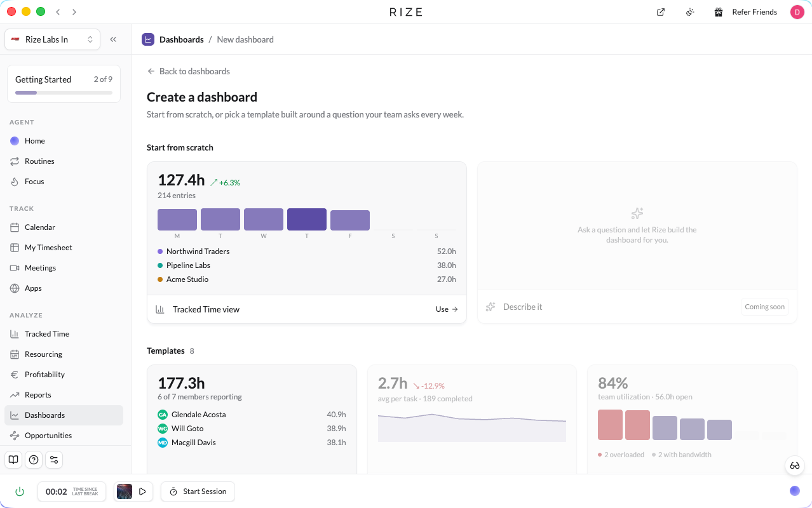Screen dimensions: 812x508
Task: Click the Coming soon badge
Action: (765, 307)
